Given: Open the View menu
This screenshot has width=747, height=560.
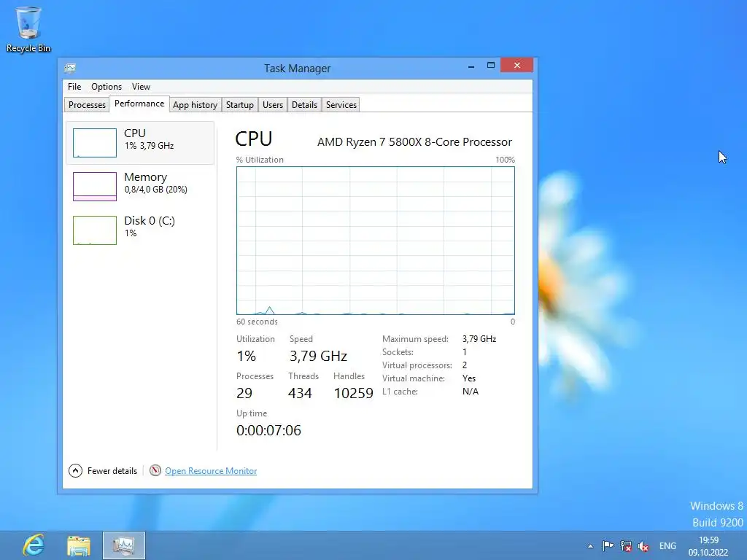Looking at the screenshot, I should (x=141, y=87).
